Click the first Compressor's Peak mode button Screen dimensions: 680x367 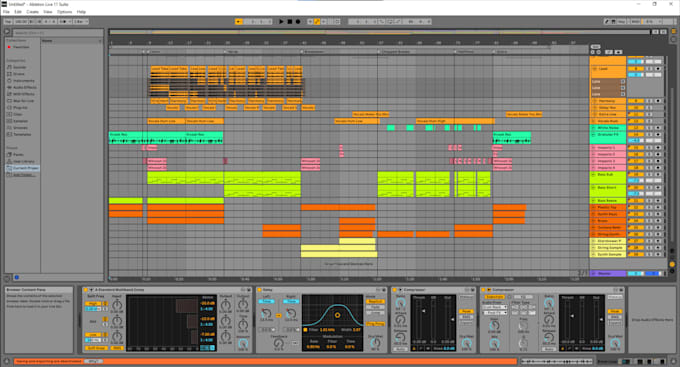(466, 311)
